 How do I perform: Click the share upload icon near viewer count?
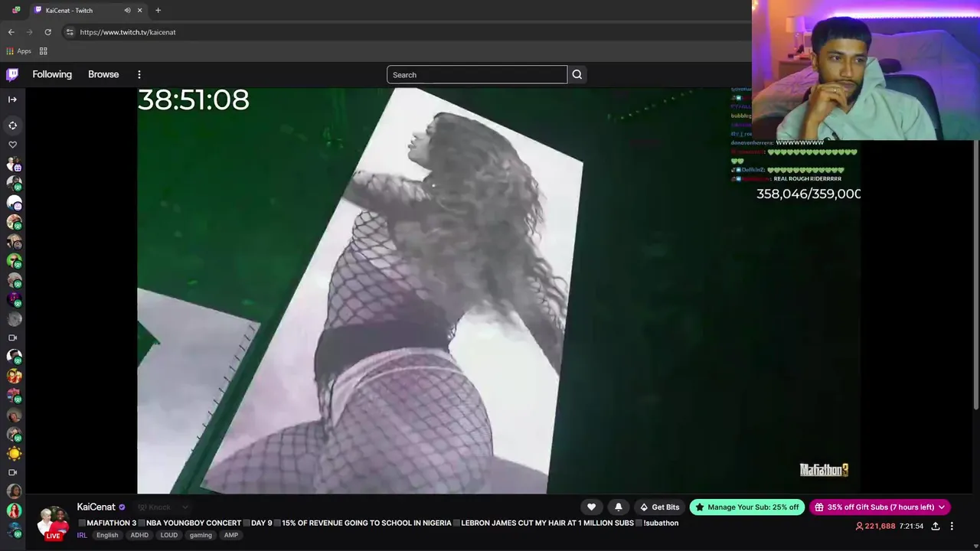pyautogui.click(x=936, y=527)
